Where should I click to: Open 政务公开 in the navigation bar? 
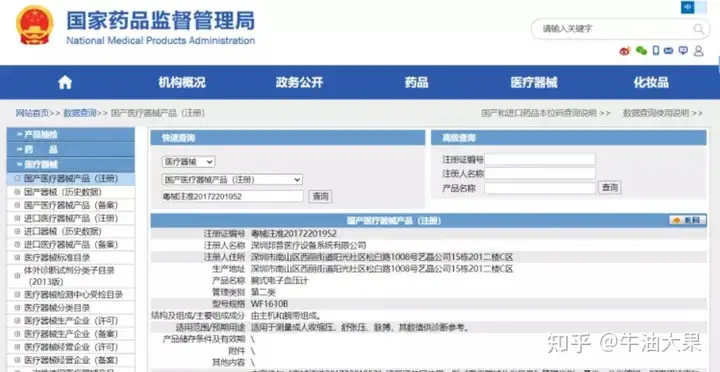point(299,83)
